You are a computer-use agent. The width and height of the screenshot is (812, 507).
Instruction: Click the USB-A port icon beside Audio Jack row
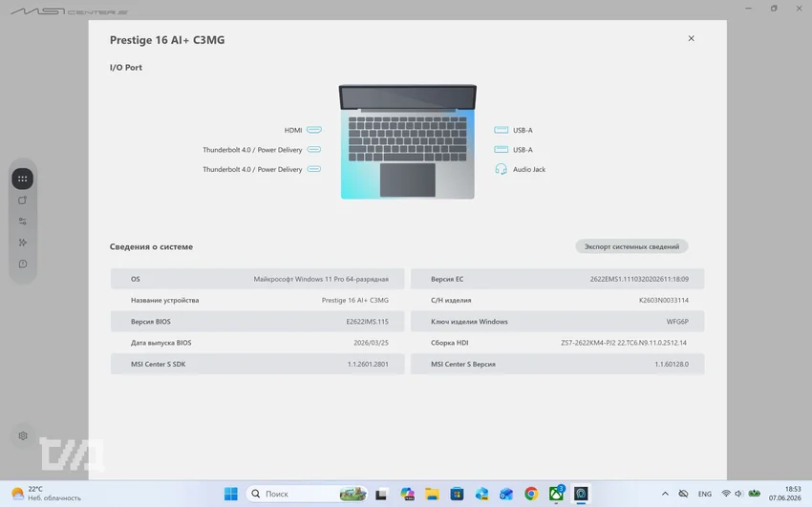point(501,150)
